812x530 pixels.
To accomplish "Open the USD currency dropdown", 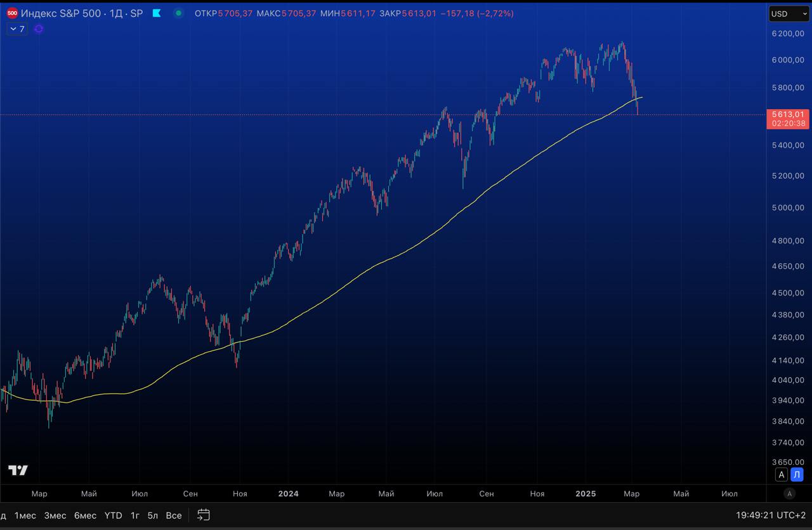I will tap(789, 14).
